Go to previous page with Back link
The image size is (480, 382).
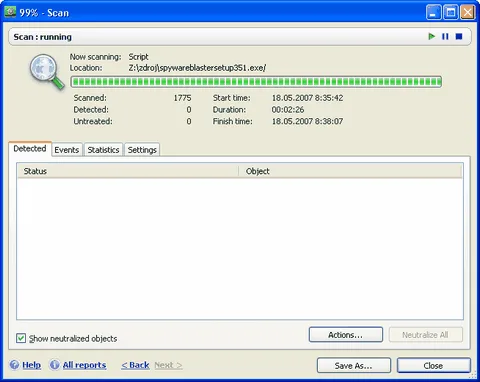(135, 365)
